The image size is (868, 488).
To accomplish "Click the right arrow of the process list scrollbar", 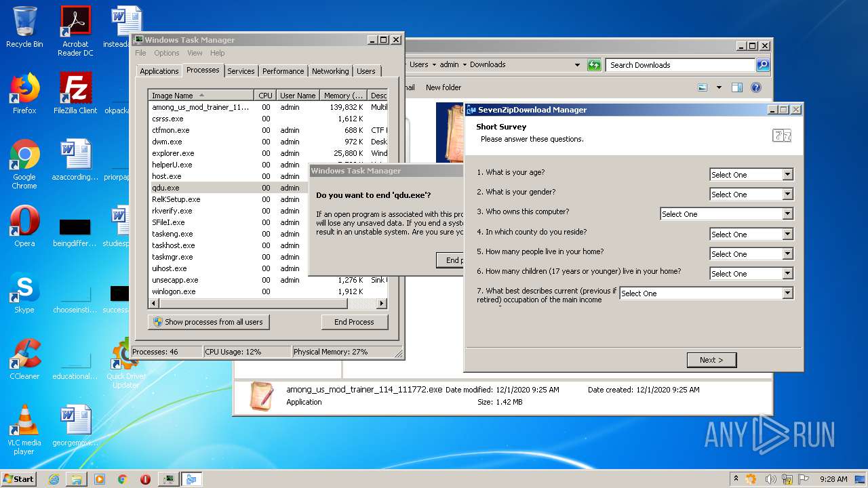I will [382, 304].
